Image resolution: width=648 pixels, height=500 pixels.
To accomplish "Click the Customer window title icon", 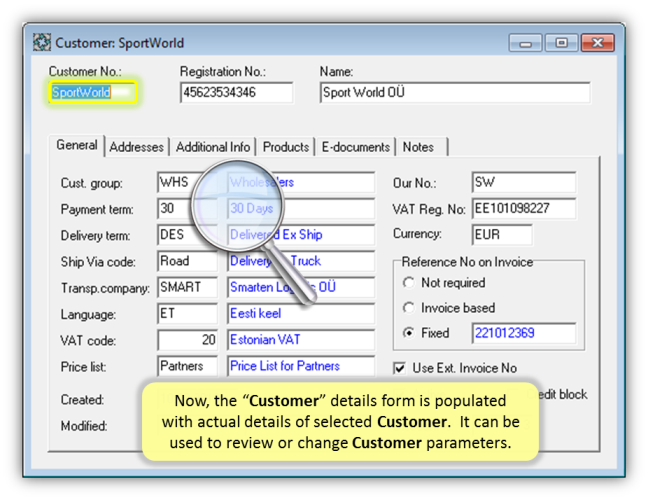I will click(42, 43).
